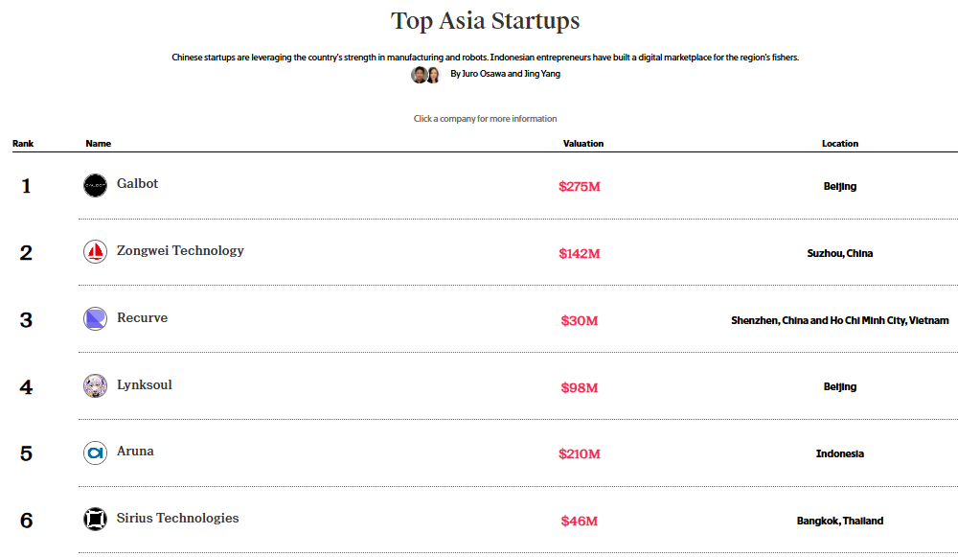Click the Recurve purple logo icon
Screen dimensions: 980x557
tap(95, 319)
